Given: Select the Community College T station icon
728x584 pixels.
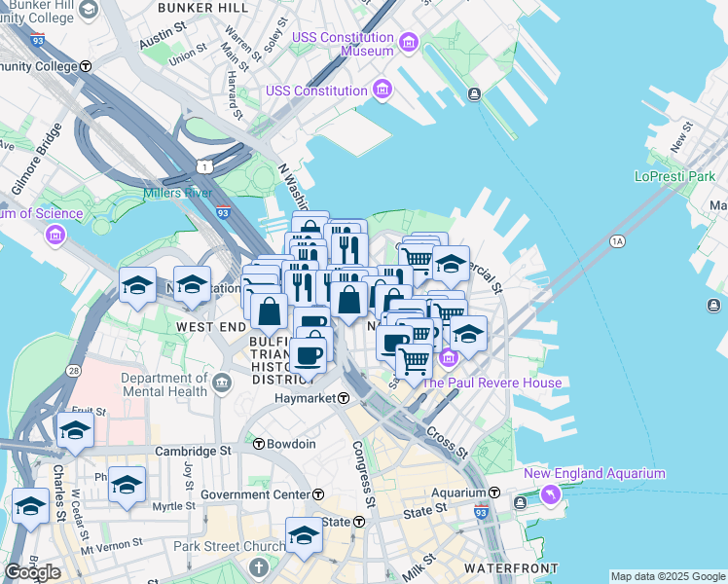Looking at the screenshot, I should [86, 66].
